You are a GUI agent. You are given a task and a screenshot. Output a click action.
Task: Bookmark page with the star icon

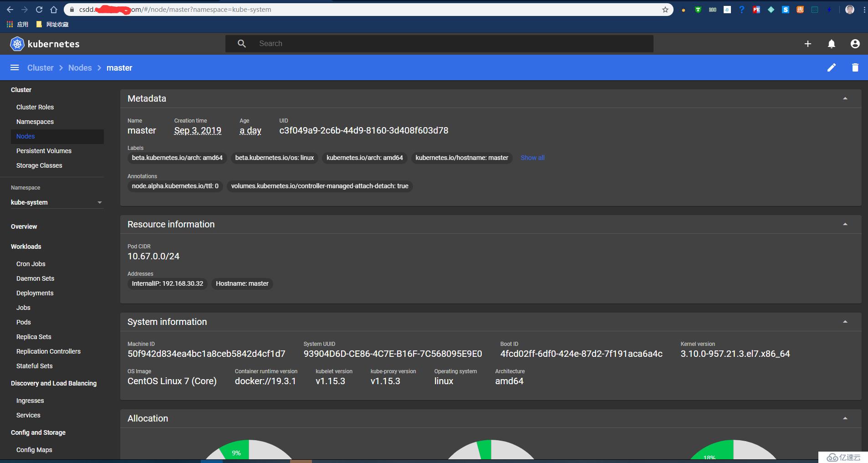665,9
